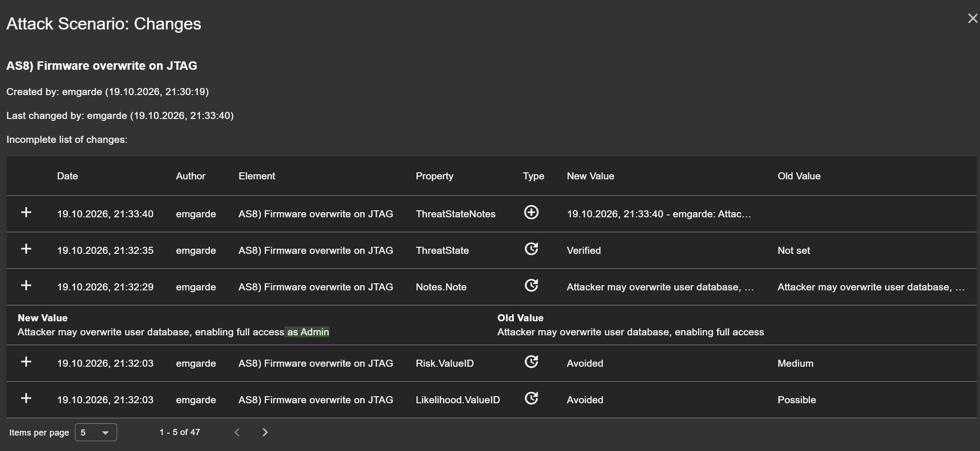This screenshot has height=451, width=980.
Task: Expand the ThreatState change row
Action: 26,249
